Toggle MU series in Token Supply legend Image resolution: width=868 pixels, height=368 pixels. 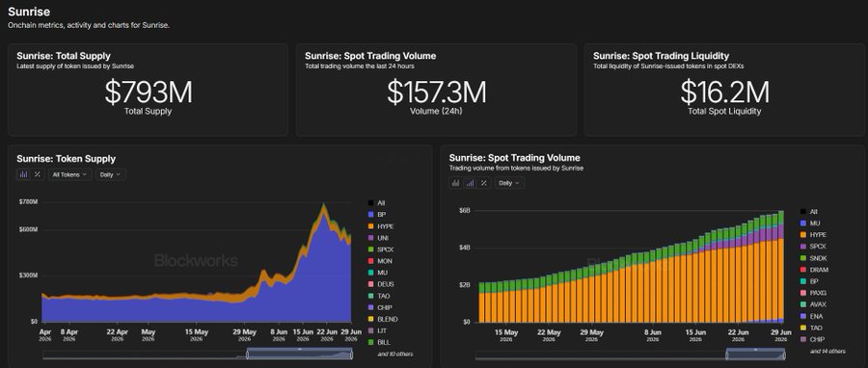pos(377,273)
